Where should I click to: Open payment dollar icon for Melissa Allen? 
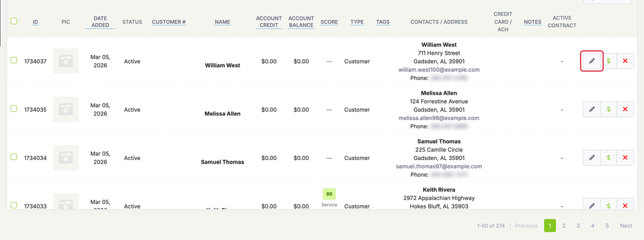tap(609, 109)
